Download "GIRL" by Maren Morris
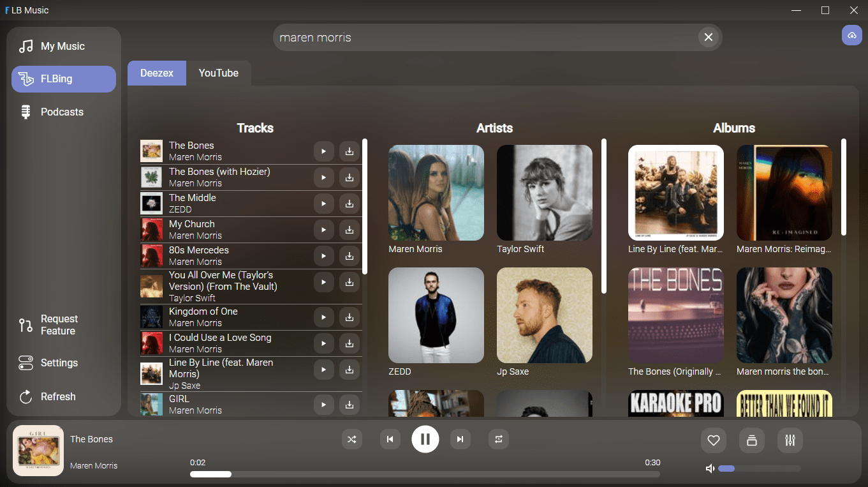Screen dimensions: 868x487 [x=349, y=404]
